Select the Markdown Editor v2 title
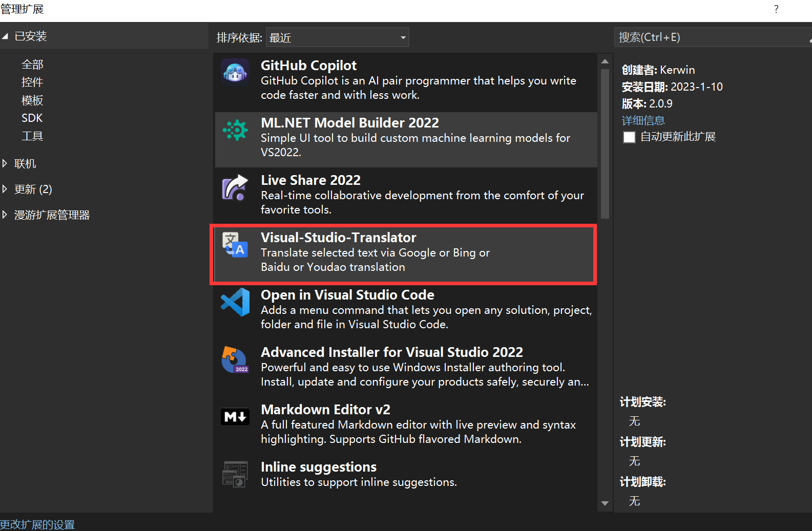 pyautogui.click(x=325, y=410)
